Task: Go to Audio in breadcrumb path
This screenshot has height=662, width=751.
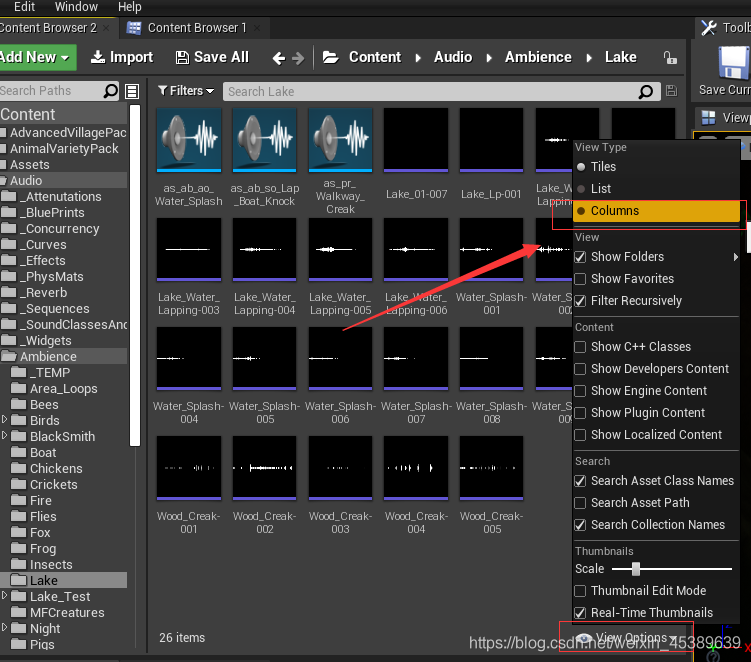Action: tap(453, 57)
